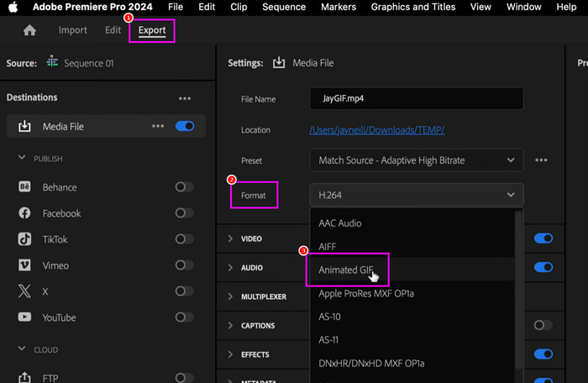Click the FTP upload icon
This screenshot has width=588, height=383.
click(x=24, y=377)
